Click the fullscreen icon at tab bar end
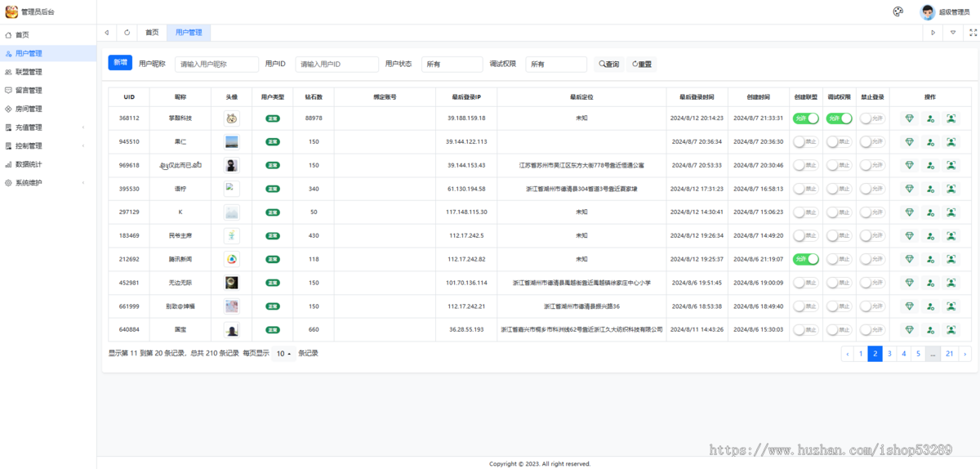The height and width of the screenshot is (469, 980). 972,33
